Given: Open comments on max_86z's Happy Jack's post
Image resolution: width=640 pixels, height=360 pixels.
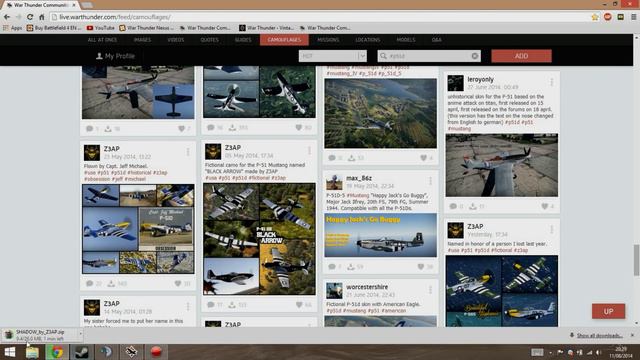Looking at the screenshot, I should point(332,267).
